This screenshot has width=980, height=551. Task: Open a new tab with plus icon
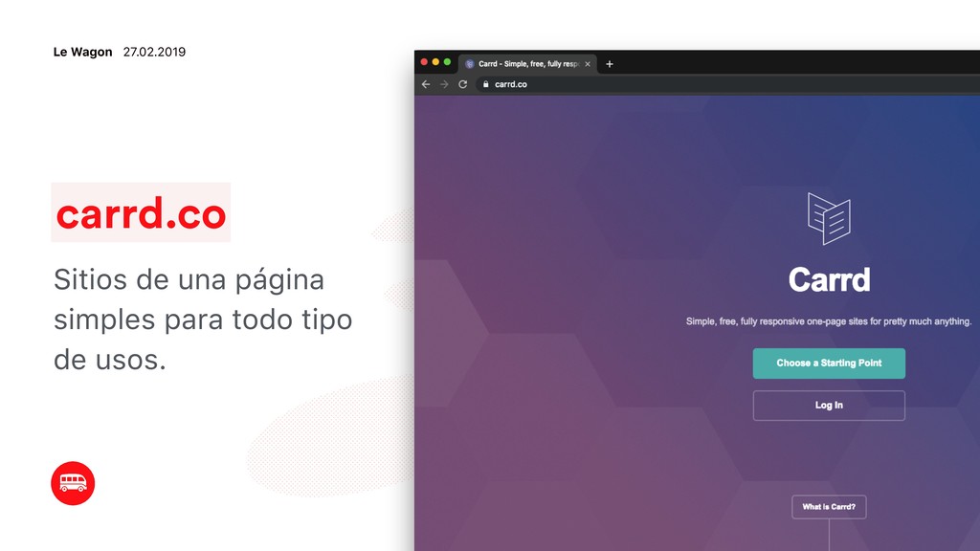point(610,64)
